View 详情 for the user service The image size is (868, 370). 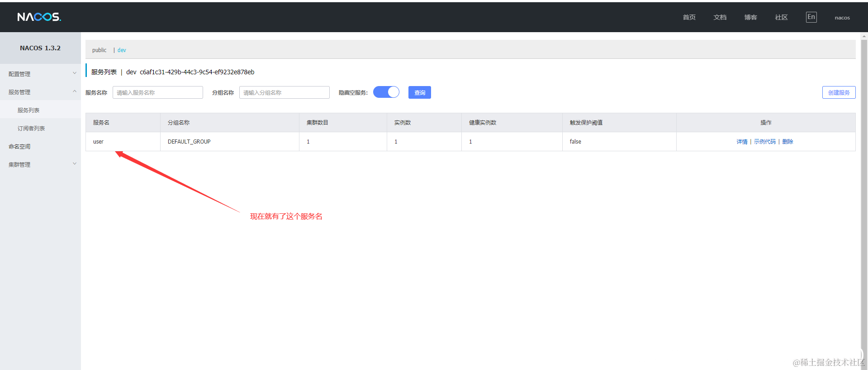742,142
